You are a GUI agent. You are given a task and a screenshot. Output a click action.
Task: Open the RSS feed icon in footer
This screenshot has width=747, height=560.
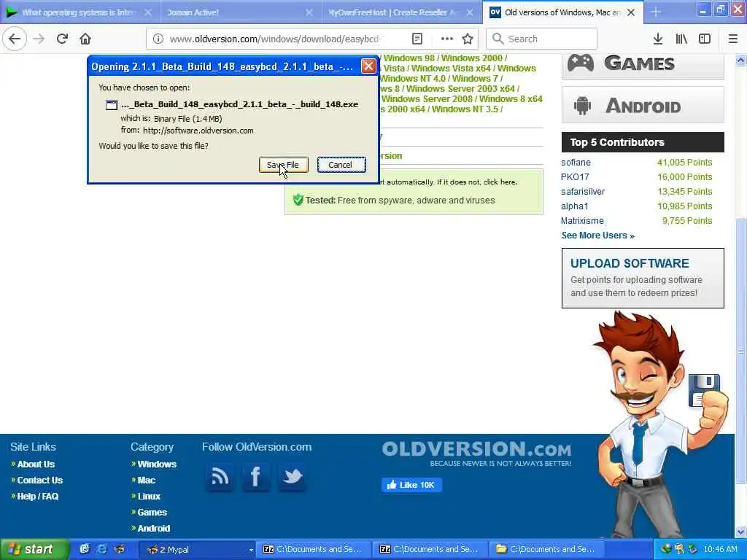220,477
